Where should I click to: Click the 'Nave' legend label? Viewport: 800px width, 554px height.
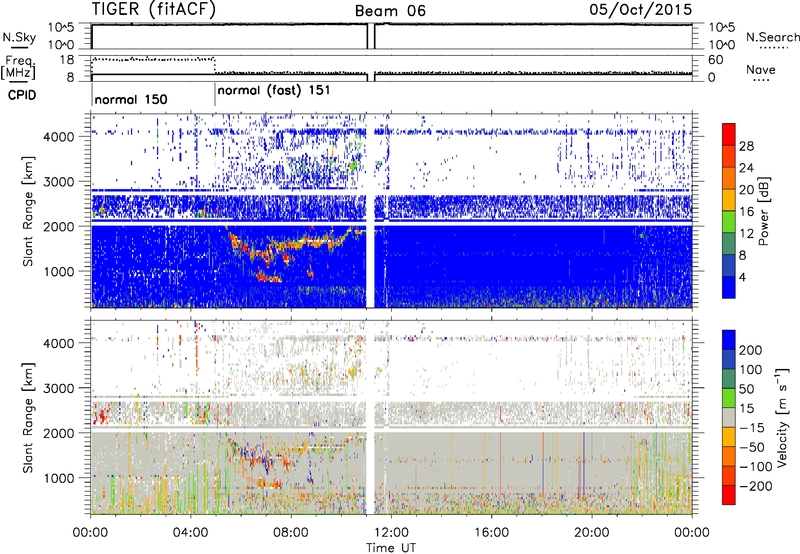pos(761,69)
